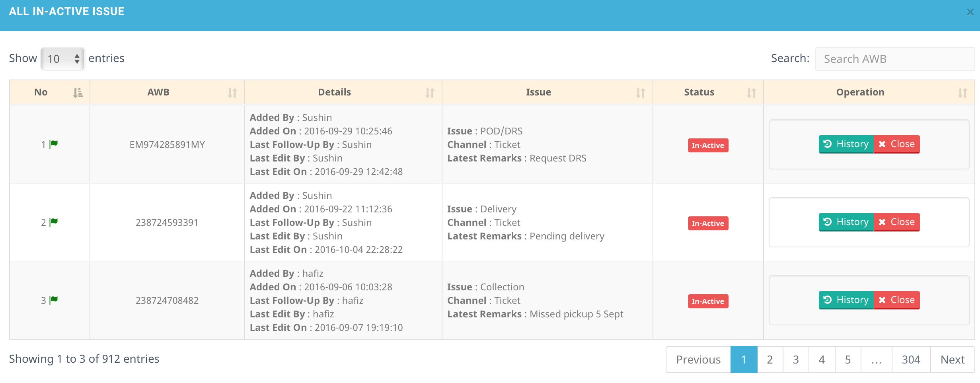Sort table by the No column icon
The height and width of the screenshot is (383, 980).
(78, 93)
